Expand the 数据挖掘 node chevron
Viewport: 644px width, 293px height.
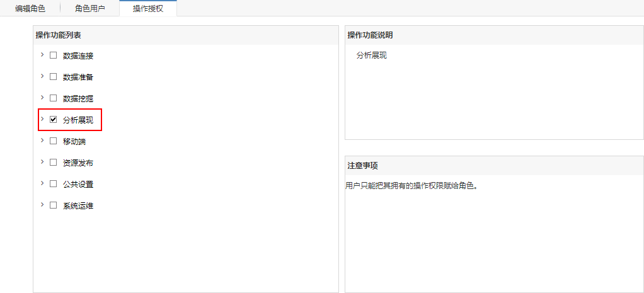click(x=42, y=98)
